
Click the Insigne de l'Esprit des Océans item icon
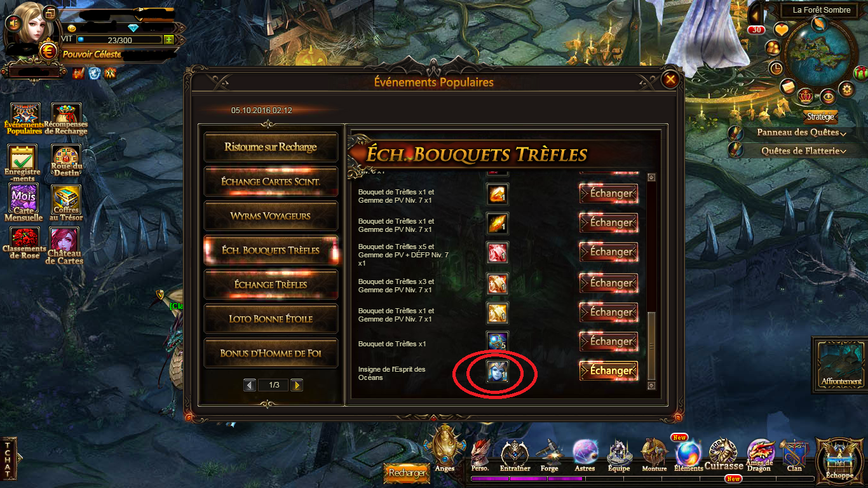pos(497,371)
